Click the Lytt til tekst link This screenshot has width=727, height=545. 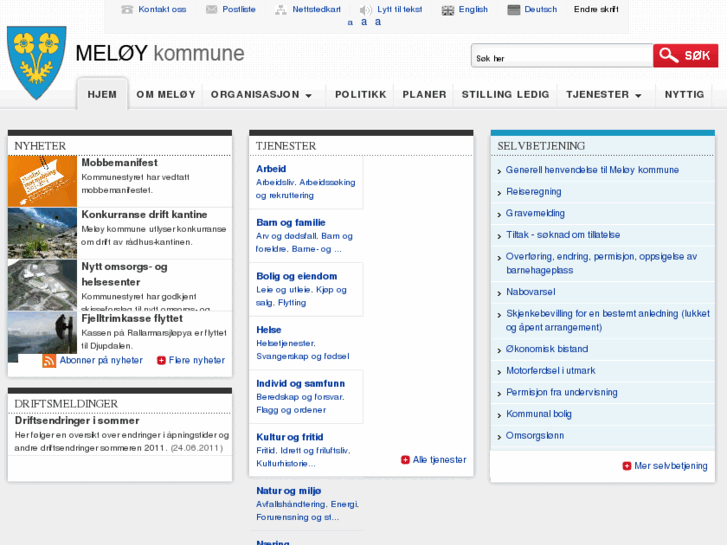[x=400, y=9]
